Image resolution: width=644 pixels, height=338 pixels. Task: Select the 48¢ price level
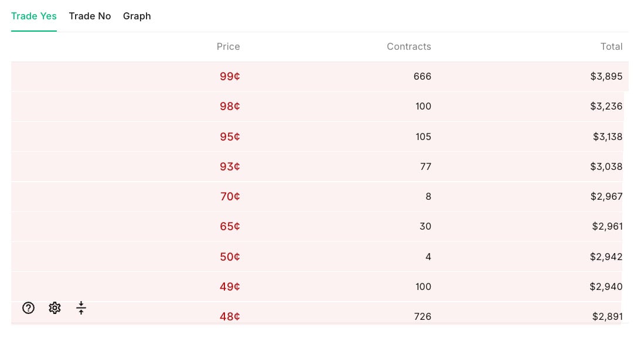(230, 316)
